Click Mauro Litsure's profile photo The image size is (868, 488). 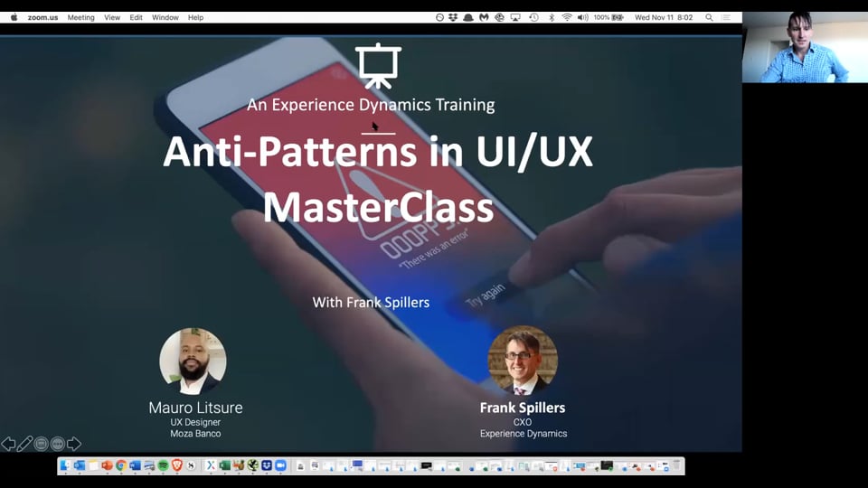pos(193,361)
